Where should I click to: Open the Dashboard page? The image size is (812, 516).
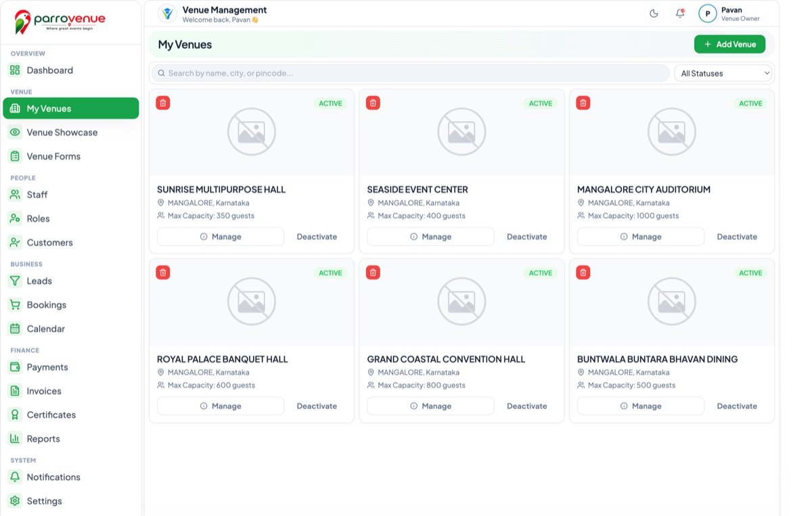click(71, 70)
